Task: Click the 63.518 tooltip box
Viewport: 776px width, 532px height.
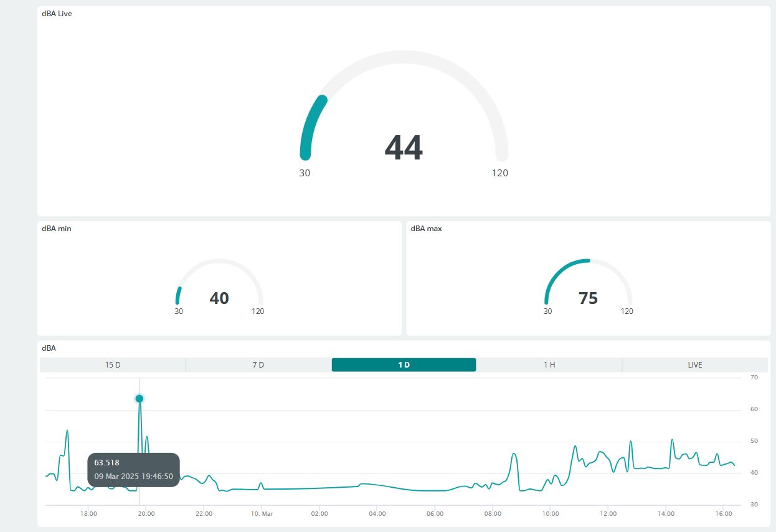Action: (x=133, y=470)
